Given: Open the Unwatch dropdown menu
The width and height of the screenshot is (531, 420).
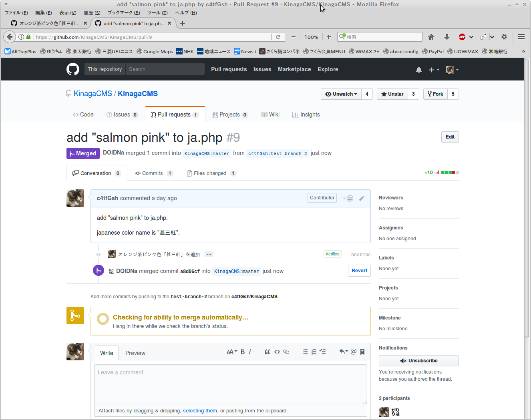Looking at the screenshot, I should (x=341, y=94).
